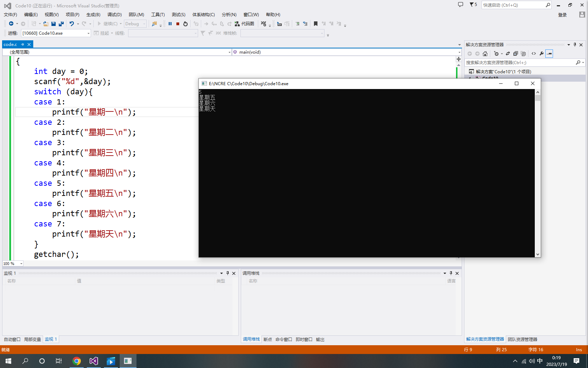Screen dimensions: 588x368
Task: Click the Home icon in Solution Explorer
Action: click(x=485, y=54)
